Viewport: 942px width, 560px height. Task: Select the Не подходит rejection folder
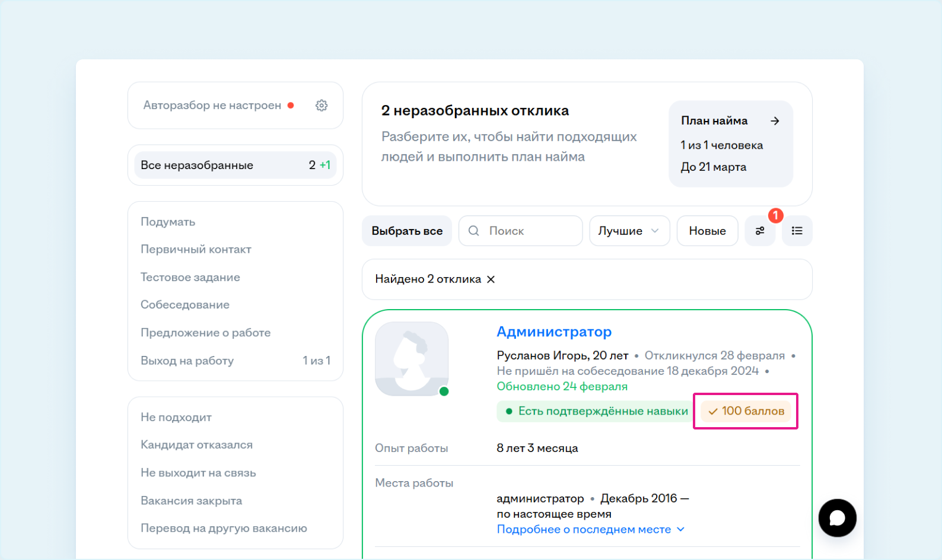(x=176, y=417)
